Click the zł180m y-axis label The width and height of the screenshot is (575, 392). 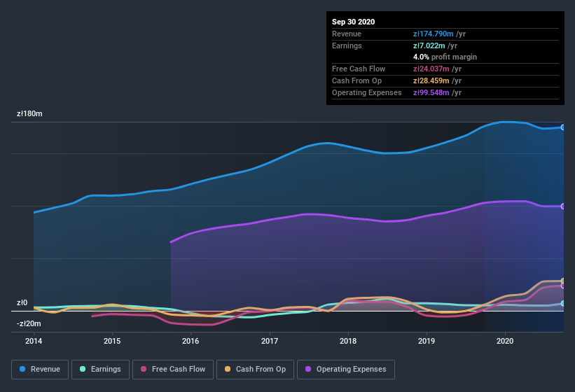point(29,113)
